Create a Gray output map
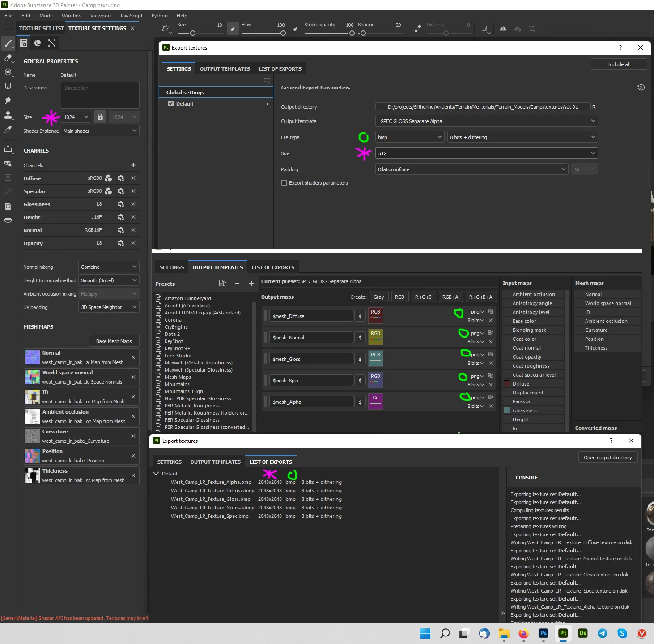Screen dimensions: 654x644 379,297
